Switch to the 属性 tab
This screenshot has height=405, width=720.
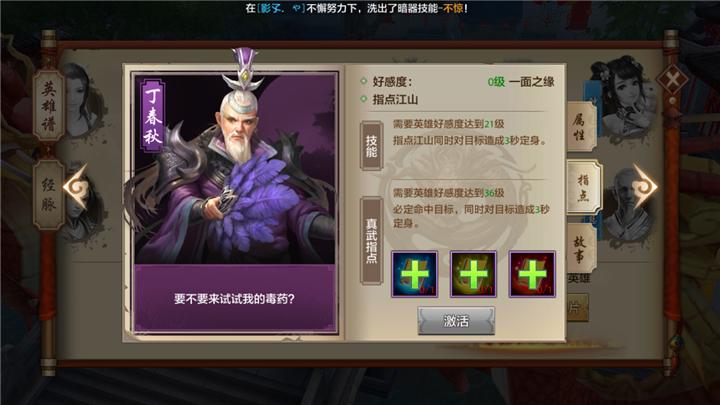(581, 126)
